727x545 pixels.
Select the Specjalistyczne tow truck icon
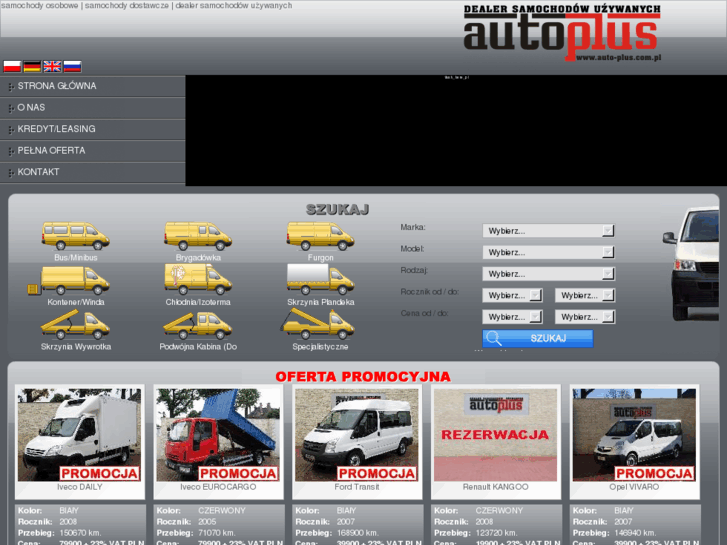318,324
